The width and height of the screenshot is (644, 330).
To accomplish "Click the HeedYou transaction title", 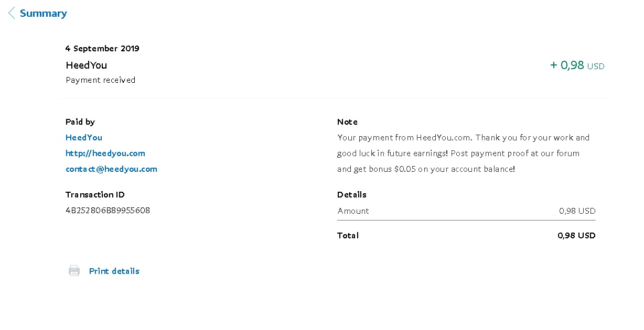I will click(x=87, y=65).
